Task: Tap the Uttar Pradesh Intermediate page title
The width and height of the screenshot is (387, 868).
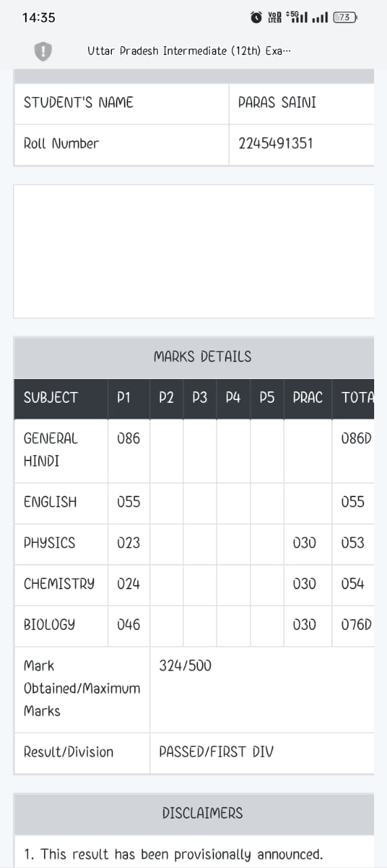Action: 189,51
